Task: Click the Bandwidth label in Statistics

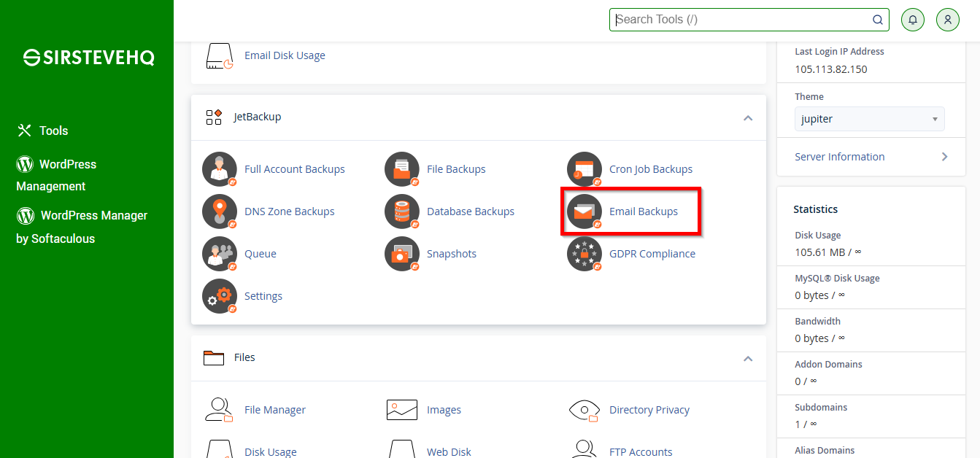Action: tap(818, 322)
